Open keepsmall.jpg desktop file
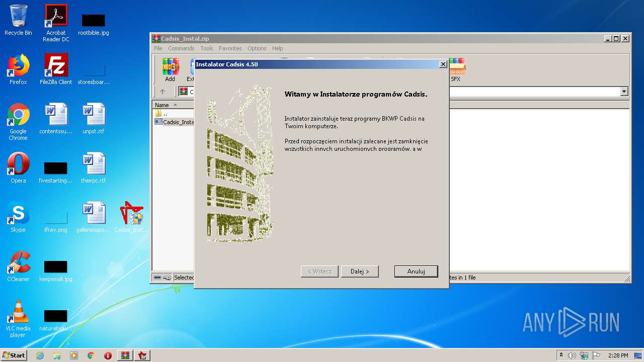Viewport: 644px width, 362px height. point(56,270)
